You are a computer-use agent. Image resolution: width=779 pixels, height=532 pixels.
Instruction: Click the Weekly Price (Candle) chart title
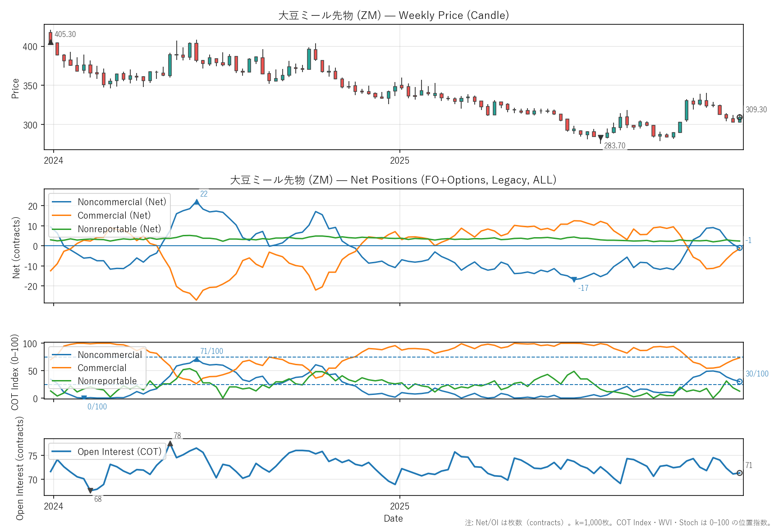(393, 15)
